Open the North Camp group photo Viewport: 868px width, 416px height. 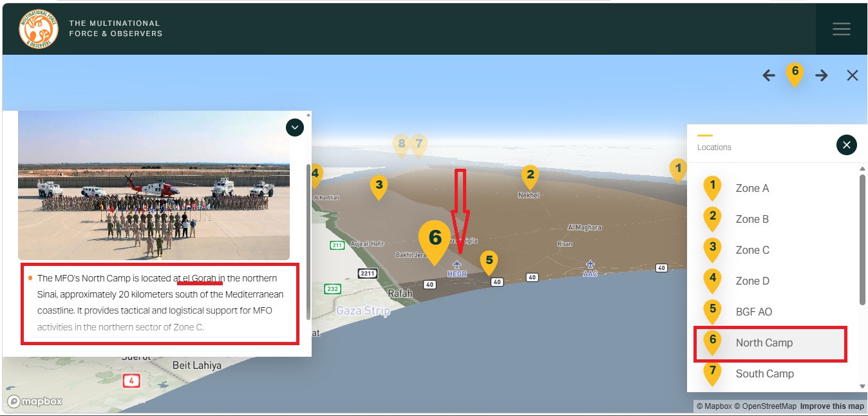[x=153, y=185]
